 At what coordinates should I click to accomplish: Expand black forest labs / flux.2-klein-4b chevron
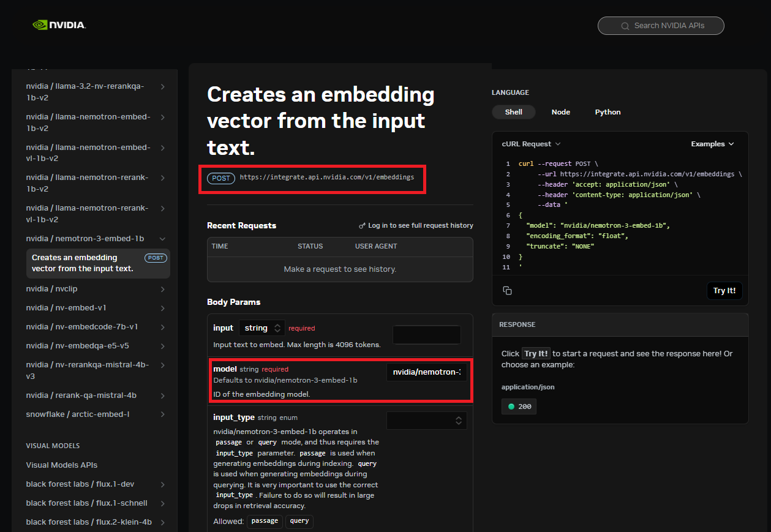coord(163,522)
